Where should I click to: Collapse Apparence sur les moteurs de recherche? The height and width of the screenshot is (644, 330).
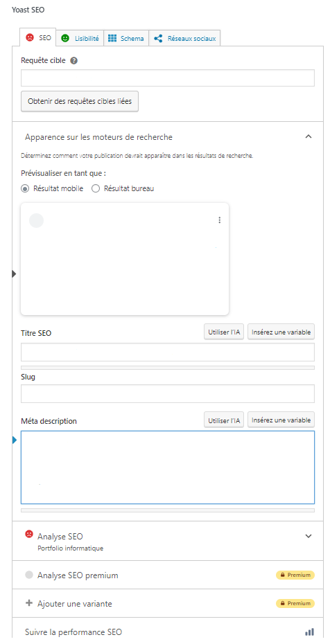(309, 137)
